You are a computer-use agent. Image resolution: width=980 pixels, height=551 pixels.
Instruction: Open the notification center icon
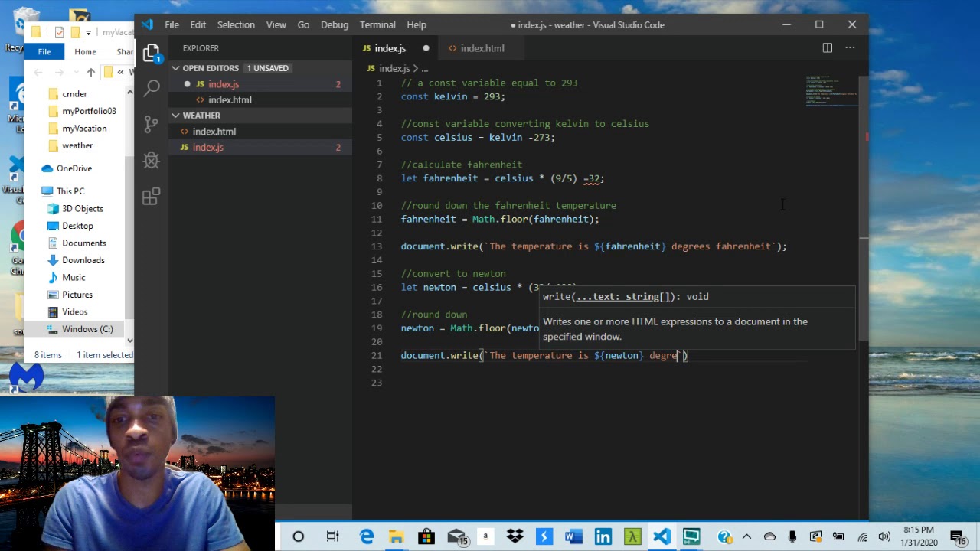[957, 536]
